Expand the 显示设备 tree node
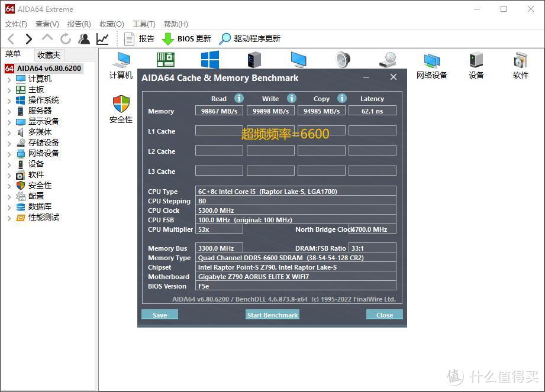The height and width of the screenshot is (392, 545). [x=9, y=122]
